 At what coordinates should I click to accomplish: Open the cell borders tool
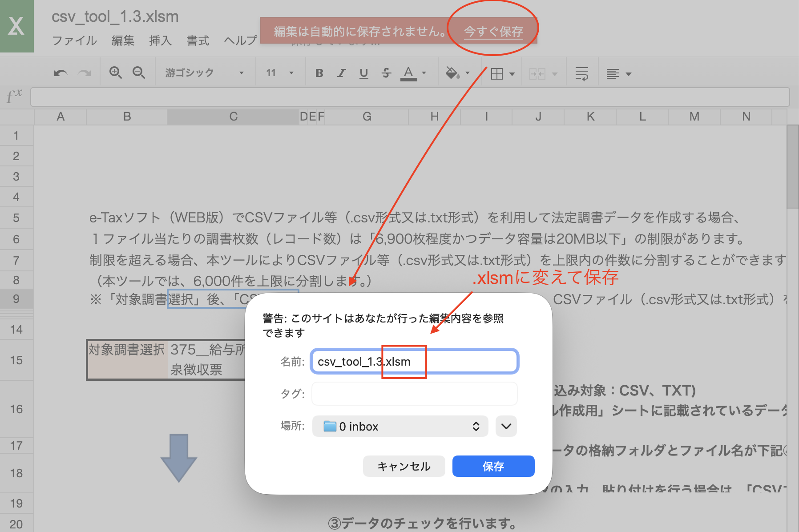click(497, 74)
